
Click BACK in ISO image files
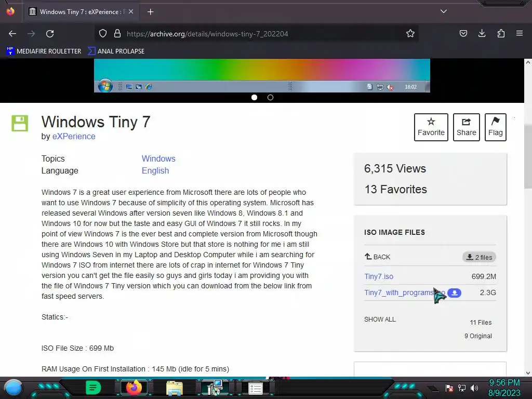(378, 257)
